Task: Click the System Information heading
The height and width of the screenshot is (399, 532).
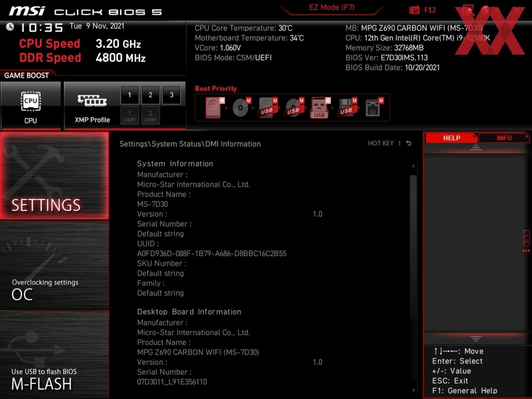Action: (175, 164)
